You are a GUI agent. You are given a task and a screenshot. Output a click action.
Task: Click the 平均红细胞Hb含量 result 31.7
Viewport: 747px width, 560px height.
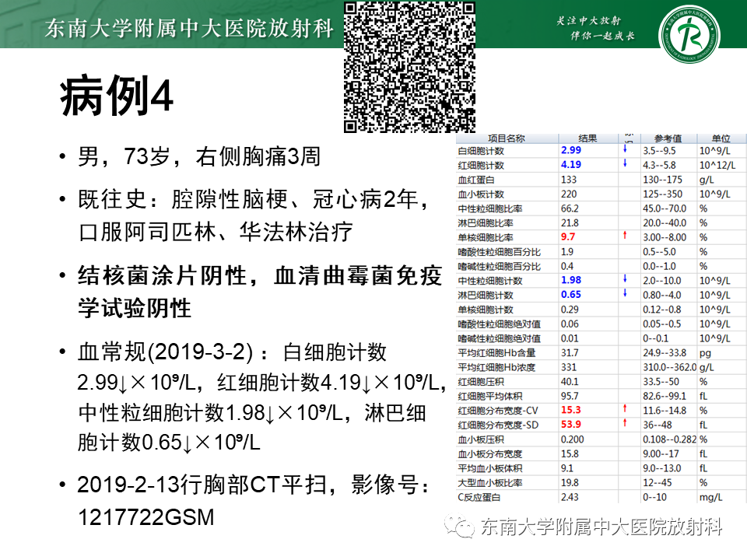(x=570, y=353)
